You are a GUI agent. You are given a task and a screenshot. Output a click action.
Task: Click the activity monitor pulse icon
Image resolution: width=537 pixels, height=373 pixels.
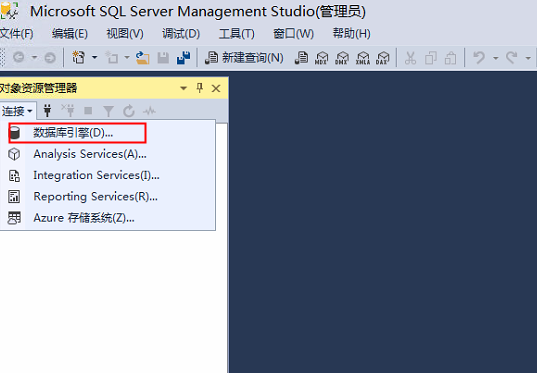[149, 111]
